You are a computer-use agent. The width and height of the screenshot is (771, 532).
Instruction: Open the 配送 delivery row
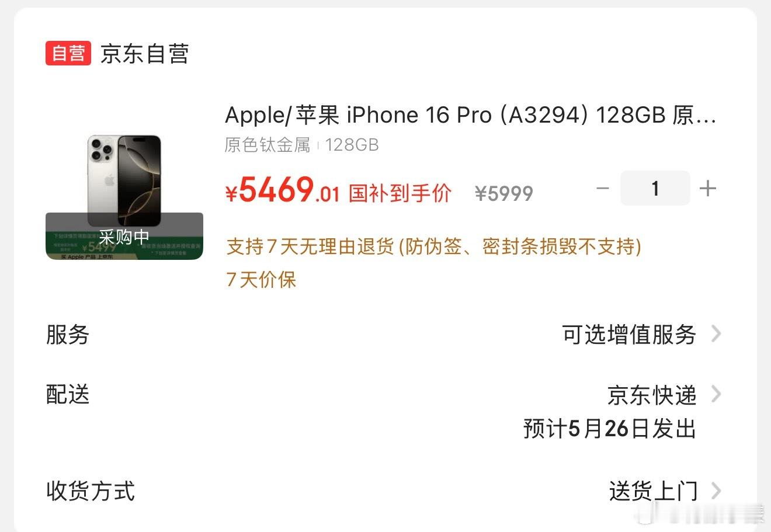point(384,412)
